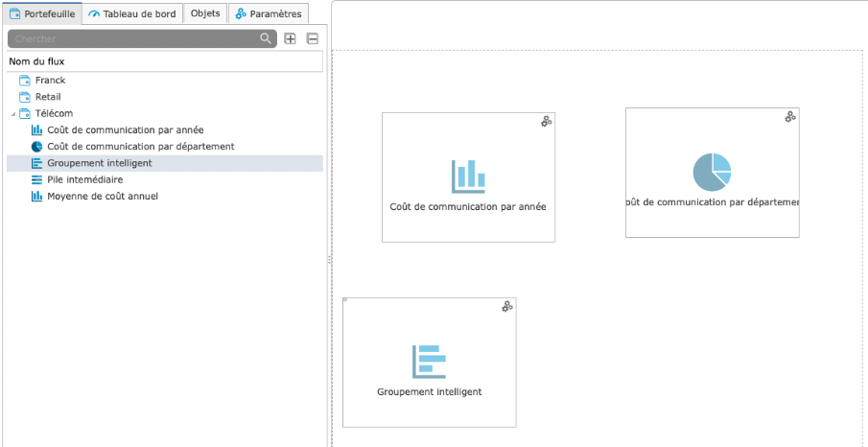
Task: Switch to Tableau de bord tab
Action: coord(131,13)
